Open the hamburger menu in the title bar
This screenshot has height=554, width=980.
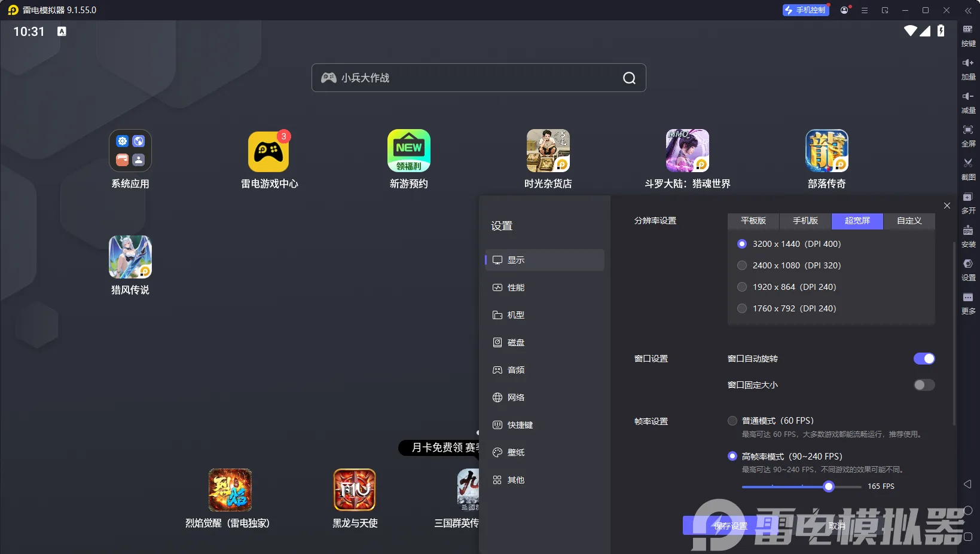tap(865, 10)
